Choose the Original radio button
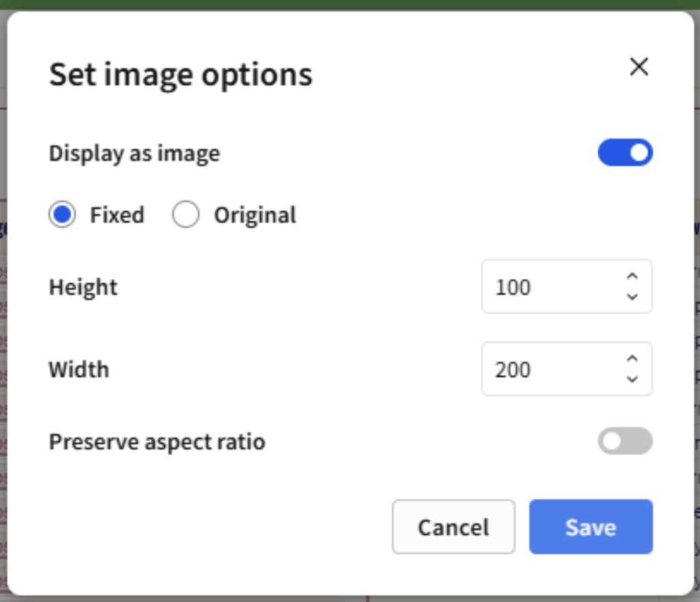This screenshot has width=700, height=602. pos(186,215)
